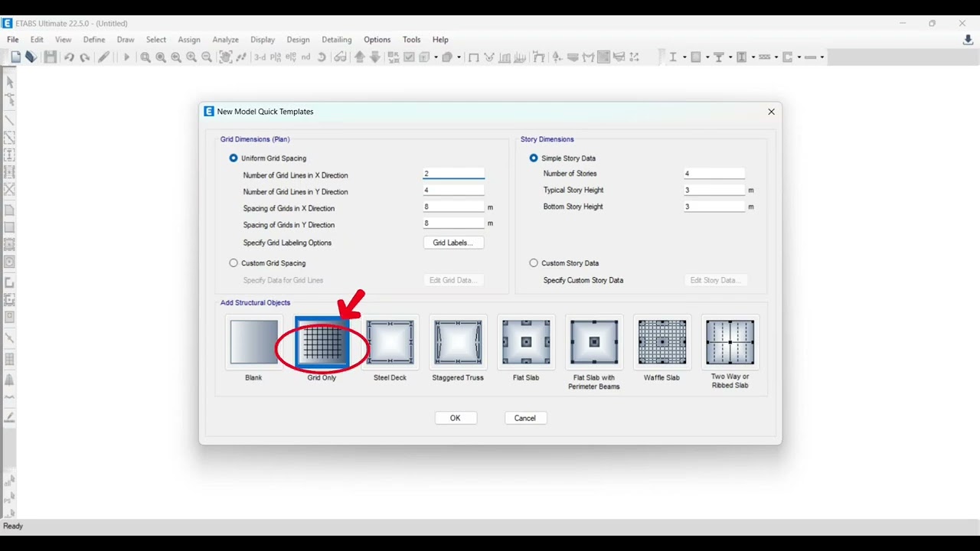Click the Grid Labels... button
980x551 pixels.
pos(453,243)
